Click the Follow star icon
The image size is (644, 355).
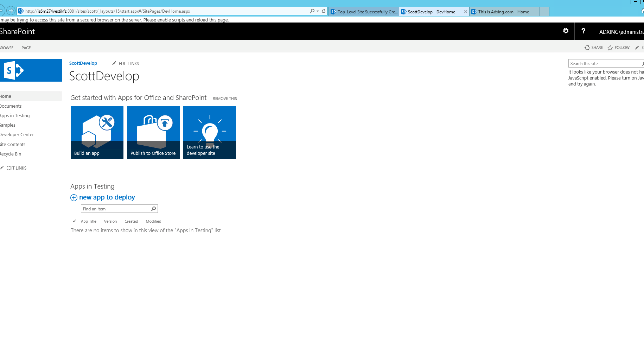pyautogui.click(x=610, y=47)
